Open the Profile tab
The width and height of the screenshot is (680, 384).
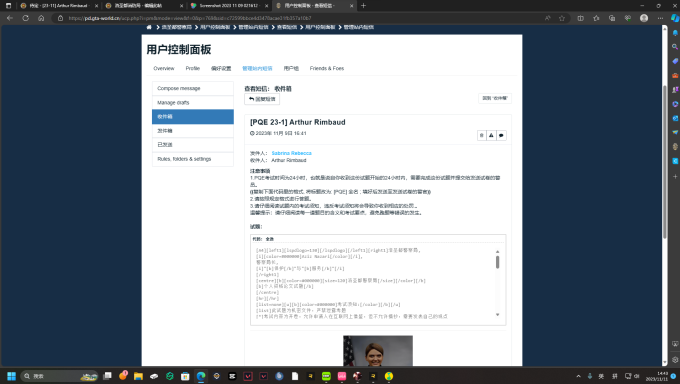pyautogui.click(x=193, y=69)
